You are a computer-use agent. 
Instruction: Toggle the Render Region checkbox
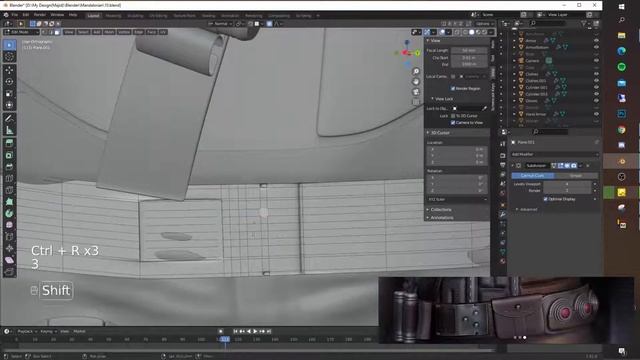pos(453,88)
